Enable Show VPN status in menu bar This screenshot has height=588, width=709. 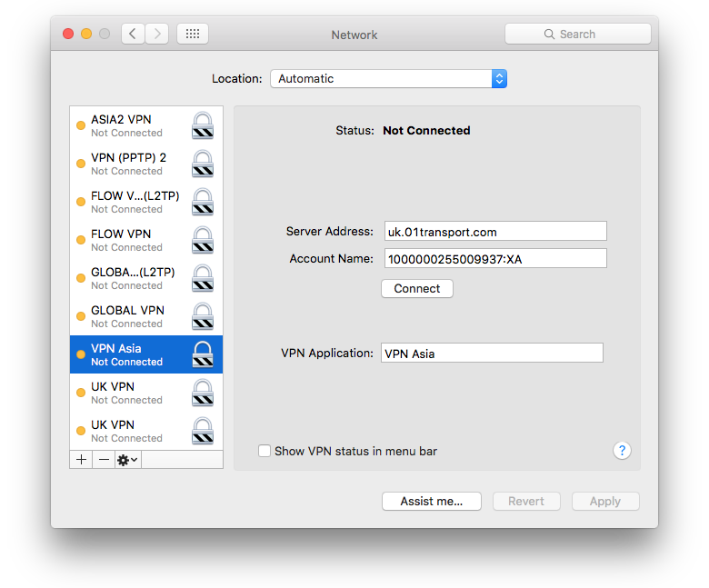(x=265, y=451)
